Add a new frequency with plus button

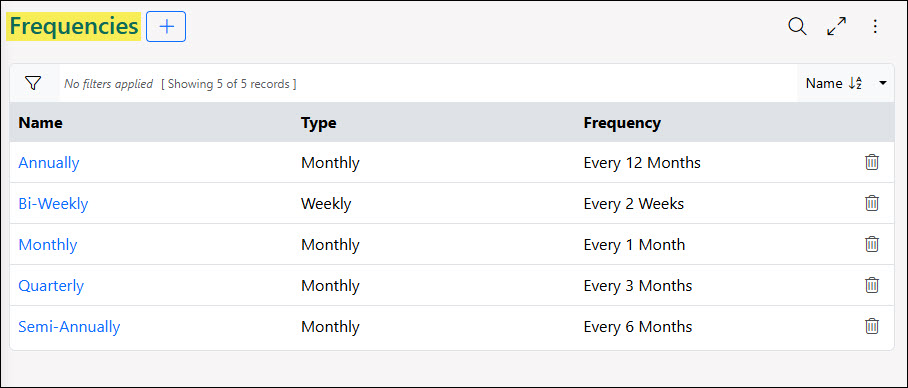click(166, 27)
